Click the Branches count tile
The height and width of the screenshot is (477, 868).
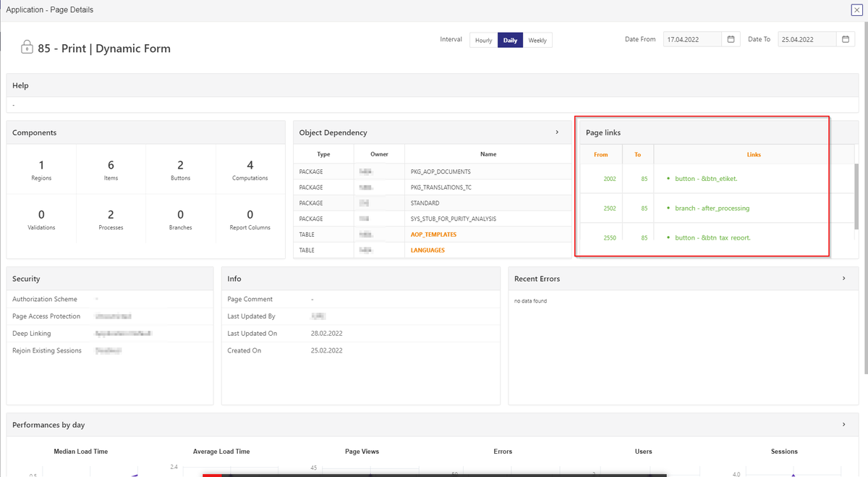pos(180,219)
